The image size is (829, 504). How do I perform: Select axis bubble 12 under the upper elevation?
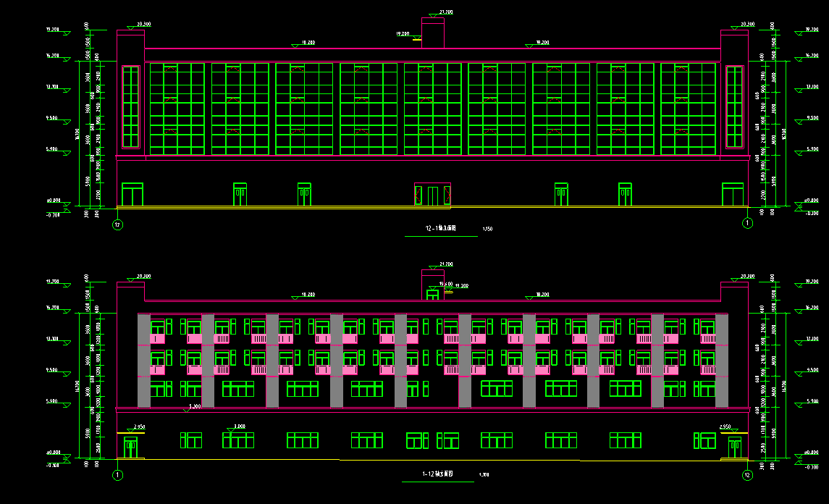tap(117, 224)
